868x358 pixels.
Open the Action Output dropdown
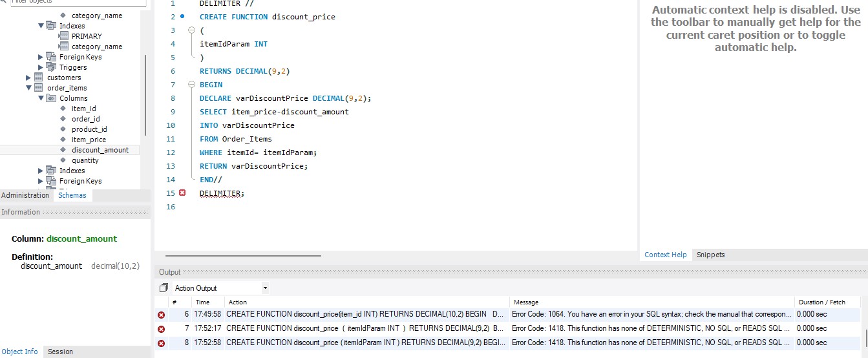pos(265,288)
